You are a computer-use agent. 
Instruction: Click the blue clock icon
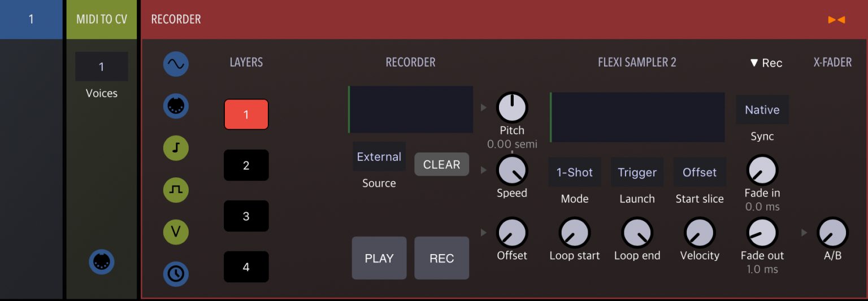pyautogui.click(x=176, y=274)
